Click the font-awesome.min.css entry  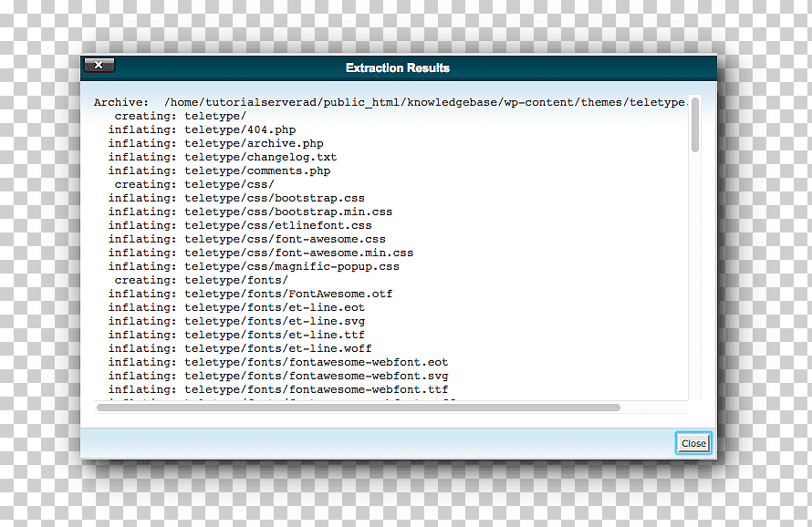pyautogui.click(x=261, y=253)
